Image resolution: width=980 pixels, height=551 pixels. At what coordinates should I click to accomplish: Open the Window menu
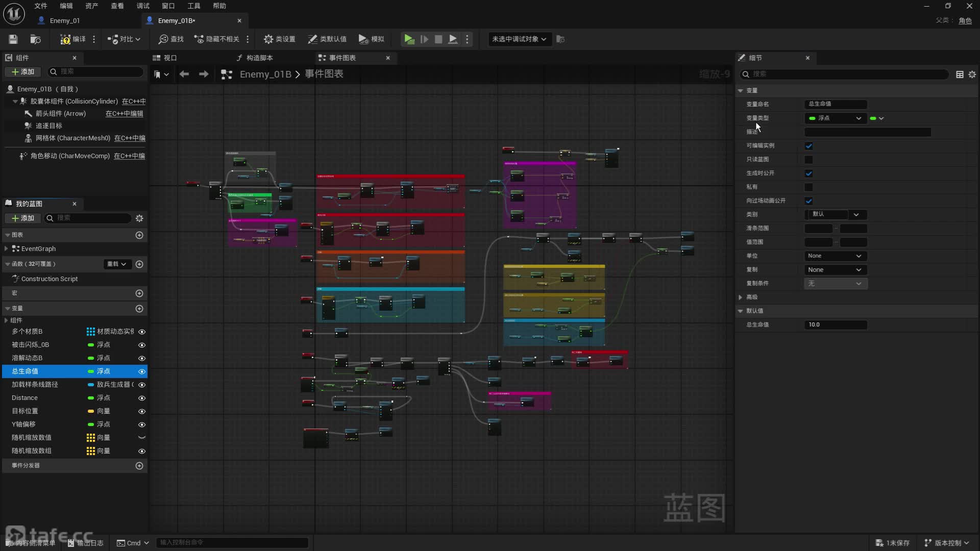168,6
